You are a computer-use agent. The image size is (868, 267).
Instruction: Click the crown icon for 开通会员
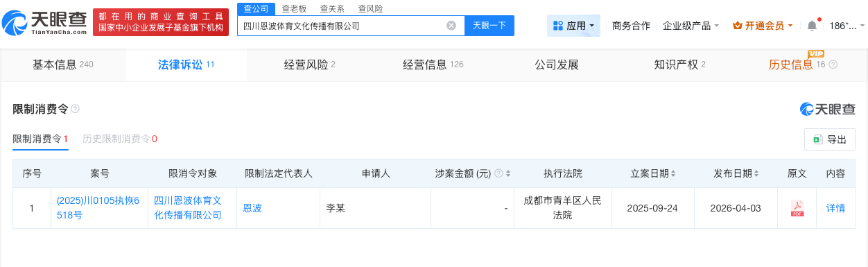click(x=737, y=26)
